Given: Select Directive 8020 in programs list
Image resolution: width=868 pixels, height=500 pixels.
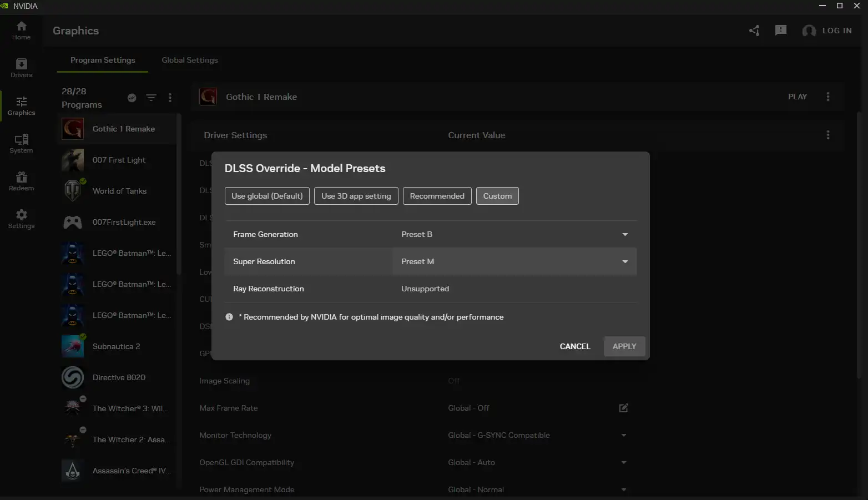Looking at the screenshot, I should coord(117,377).
